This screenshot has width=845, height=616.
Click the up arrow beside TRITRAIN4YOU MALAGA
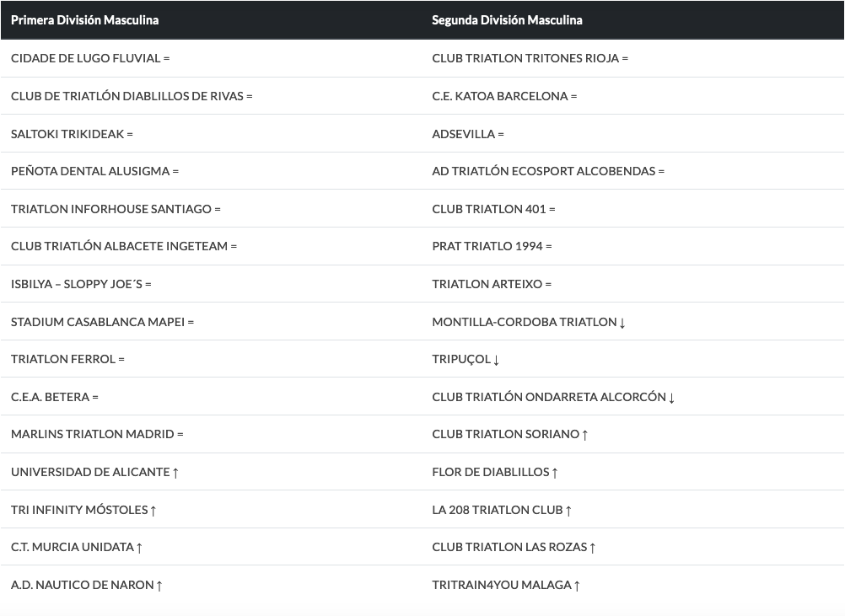(577, 586)
